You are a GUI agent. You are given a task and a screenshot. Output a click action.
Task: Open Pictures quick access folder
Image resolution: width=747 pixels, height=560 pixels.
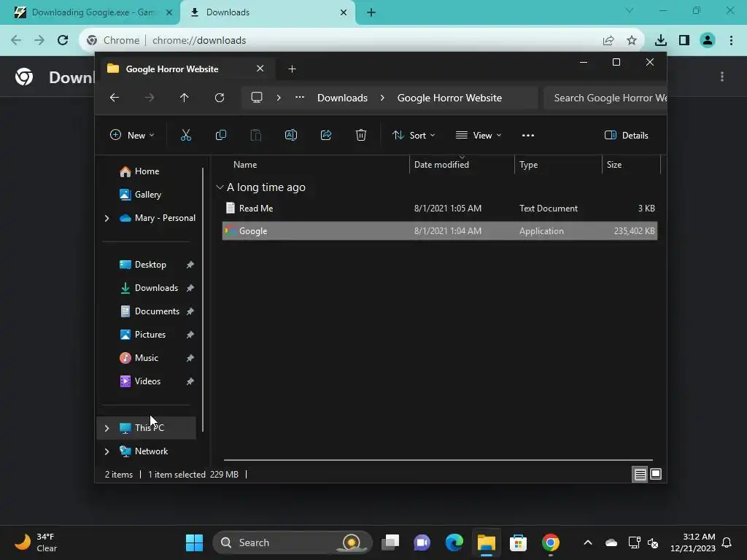point(150,334)
